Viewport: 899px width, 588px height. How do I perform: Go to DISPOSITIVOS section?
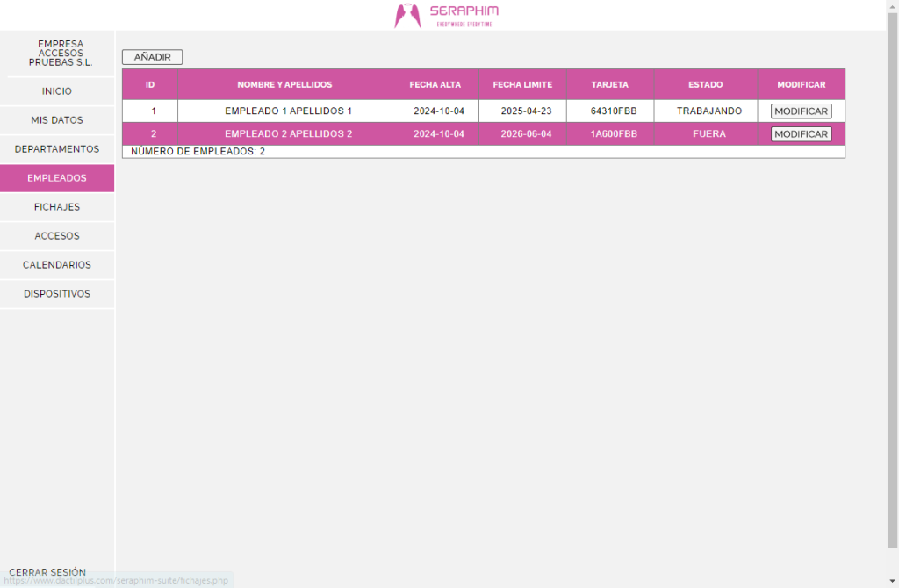(57, 294)
